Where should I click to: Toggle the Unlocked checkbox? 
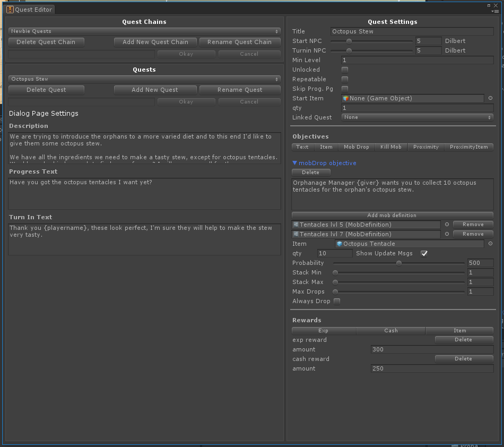pyautogui.click(x=345, y=70)
